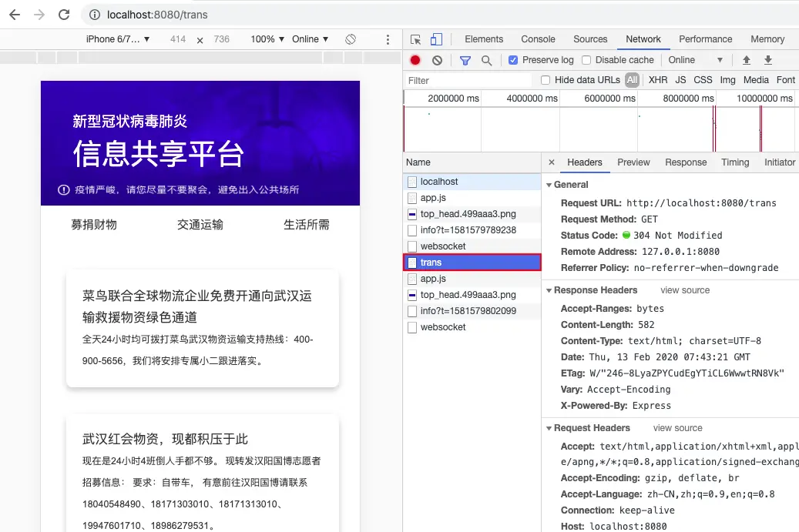Image resolution: width=799 pixels, height=532 pixels.
Task: Toggle the device toolbar icon
Action: (436, 39)
